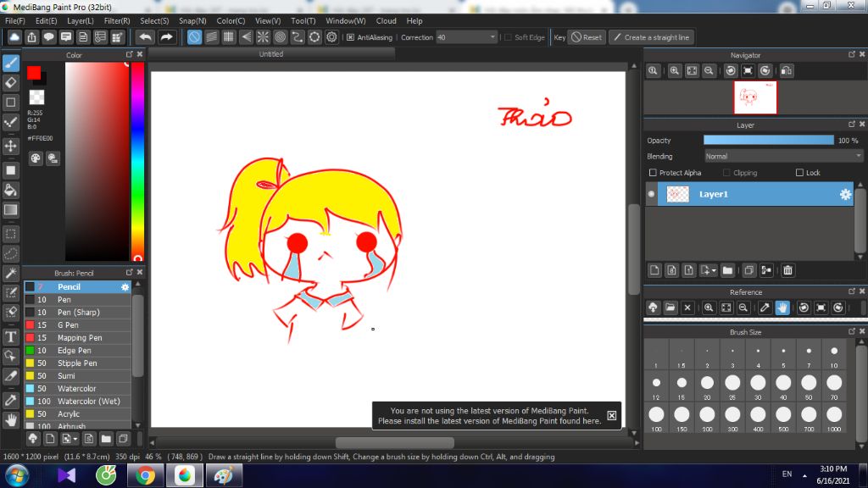Open the Windows Start menu
This screenshot has width=868, height=488.
pyautogui.click(x=17, y=476)
